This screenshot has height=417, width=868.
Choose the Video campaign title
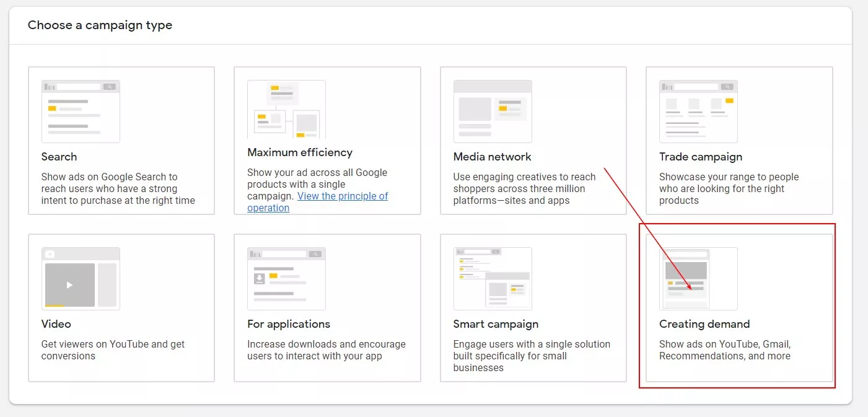pos(56,324)
